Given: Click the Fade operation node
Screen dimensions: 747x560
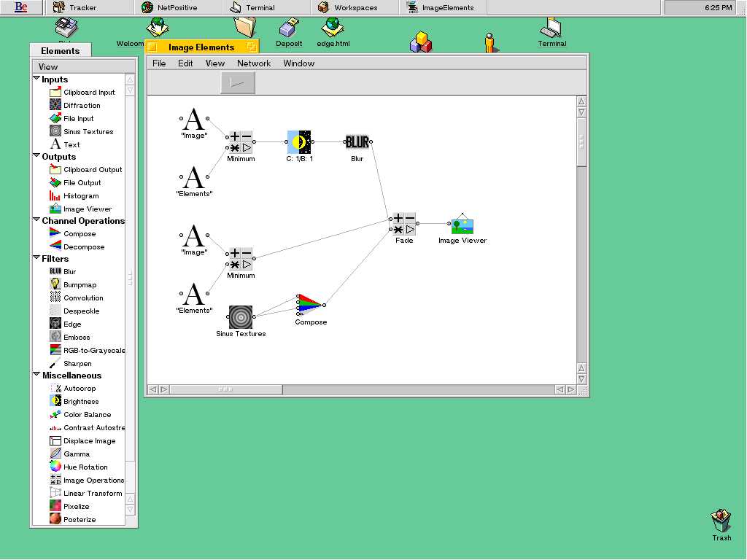Looking at the screenshot, I should (404, 224).
